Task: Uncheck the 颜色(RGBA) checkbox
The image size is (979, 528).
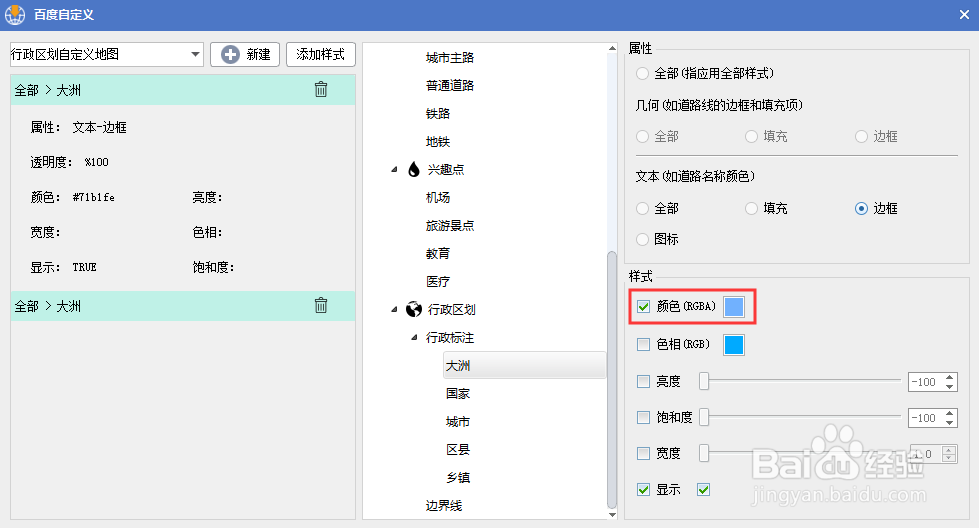Action: point(644,306)
